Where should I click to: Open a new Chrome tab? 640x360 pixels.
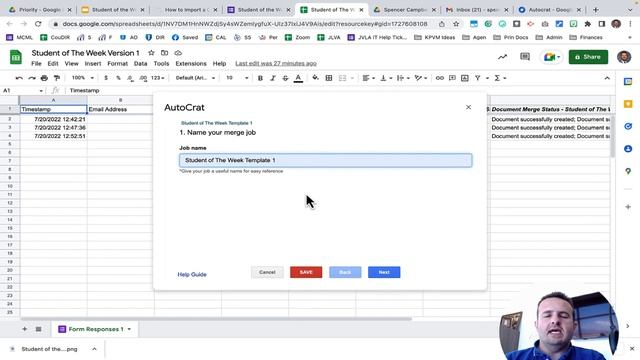[596, 9]
